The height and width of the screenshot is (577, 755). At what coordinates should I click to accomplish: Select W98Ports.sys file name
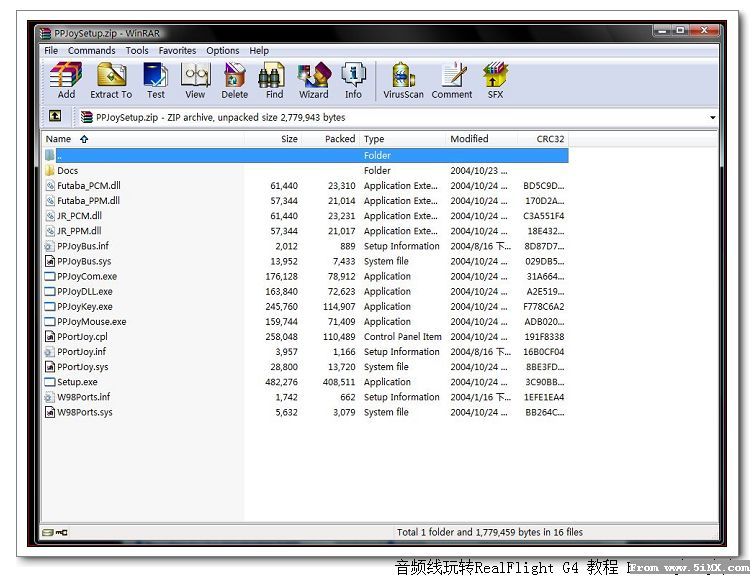pos(85,412)
